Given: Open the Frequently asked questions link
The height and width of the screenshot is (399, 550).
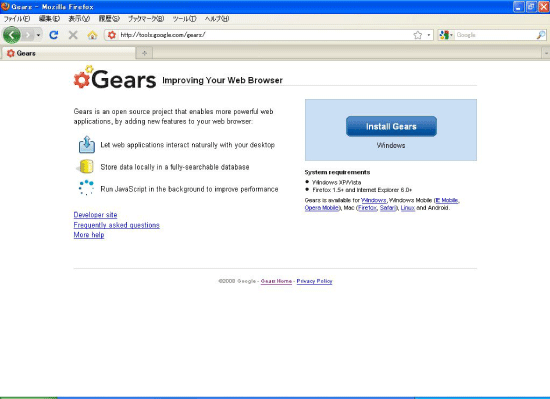Looking at the screenshot, I should [116, 225].
